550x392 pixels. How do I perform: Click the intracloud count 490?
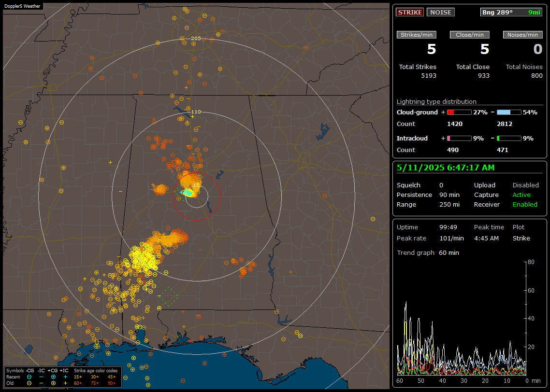coord(453,150)
